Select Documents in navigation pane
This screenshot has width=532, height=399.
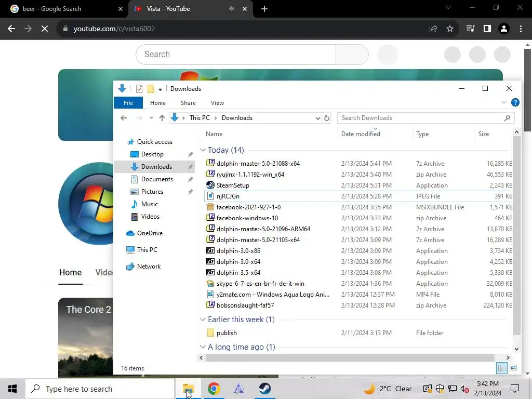coord(157,179)
